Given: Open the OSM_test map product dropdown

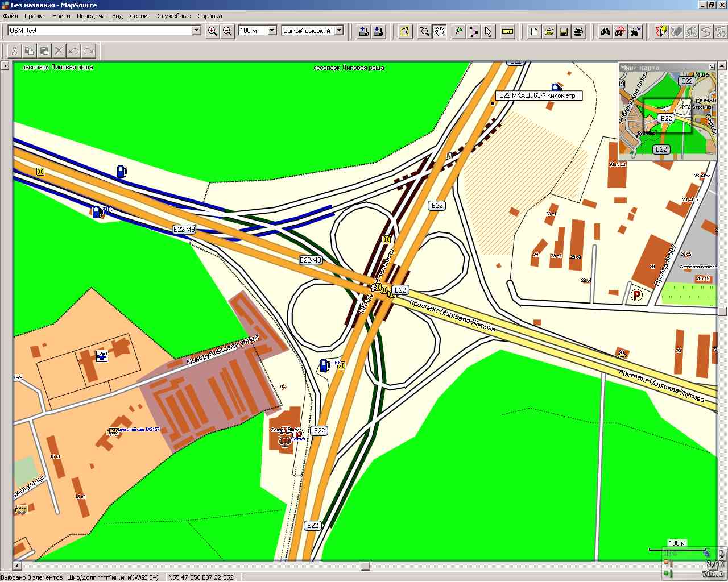Looking at the screenshot, I should click(196, 31).
